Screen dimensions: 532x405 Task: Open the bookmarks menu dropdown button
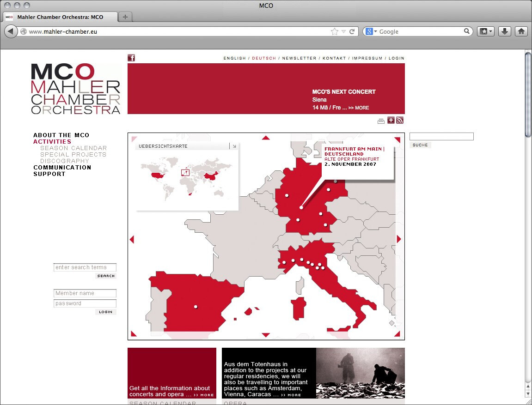pyautogui.click(x=486, y=31)
